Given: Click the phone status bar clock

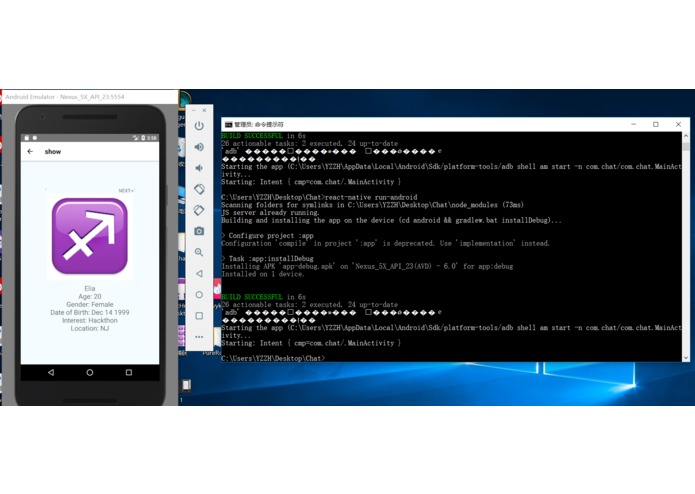Looking at the screenshot, I should 152,138.
